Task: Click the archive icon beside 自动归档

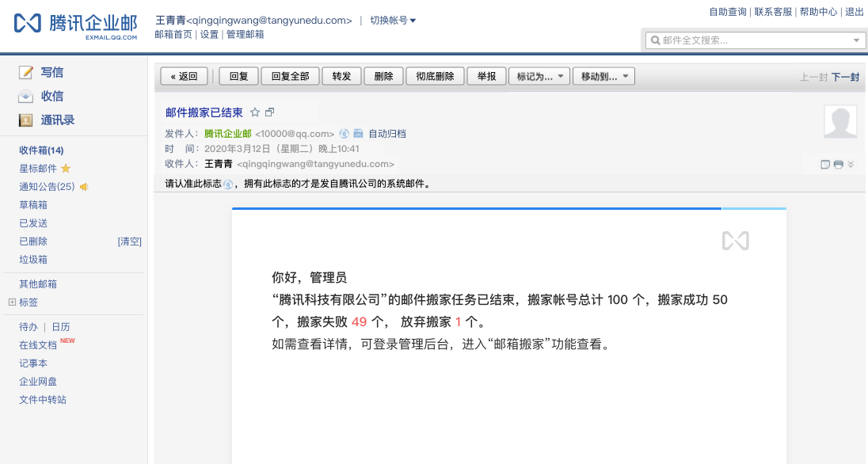Action: click(x=358, y=134)
